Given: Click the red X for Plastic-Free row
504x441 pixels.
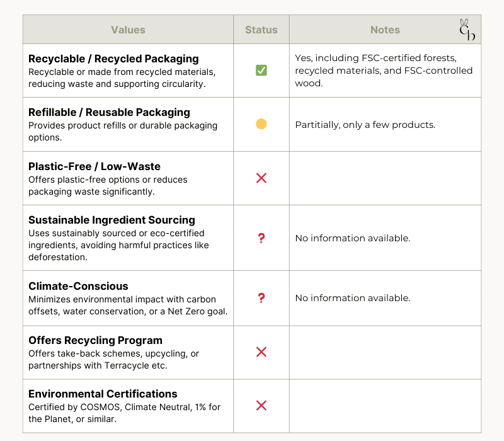Looking at the screenshot, I should point(261,178).
